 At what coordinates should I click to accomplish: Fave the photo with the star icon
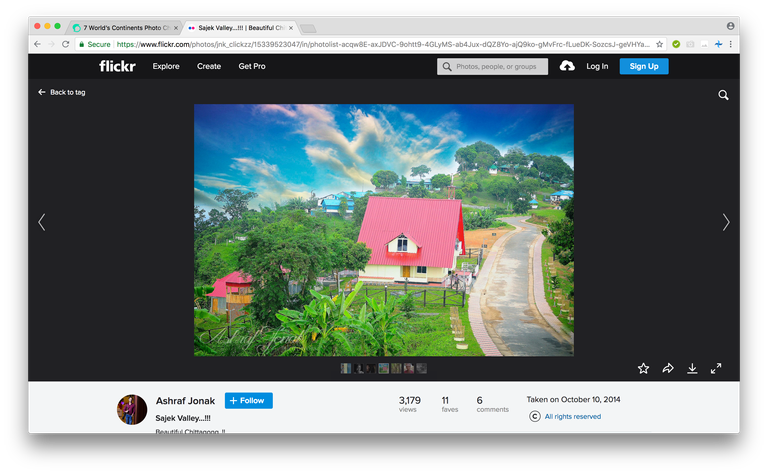[x=644, y=368]
